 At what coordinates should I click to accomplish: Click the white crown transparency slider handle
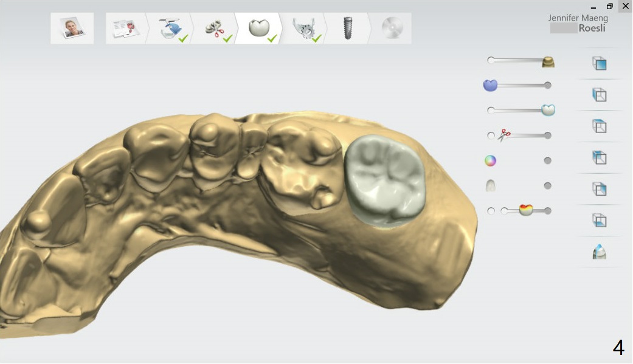[548, 110]
